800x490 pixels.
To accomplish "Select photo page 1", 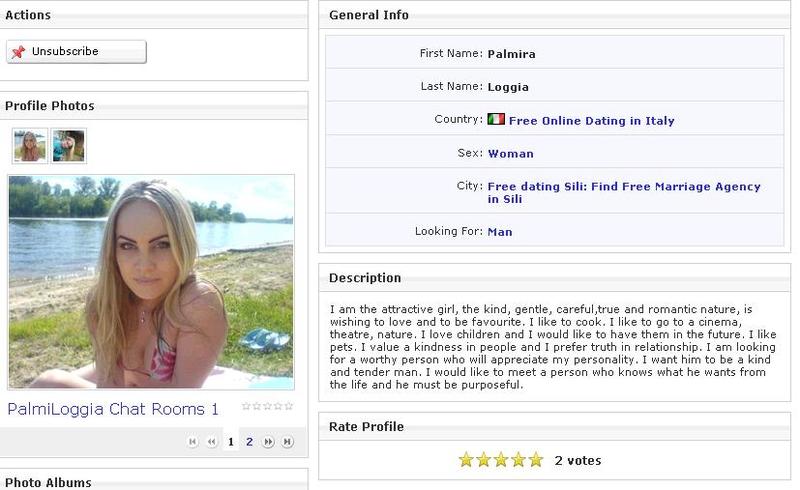I will (x=231, y=442).
